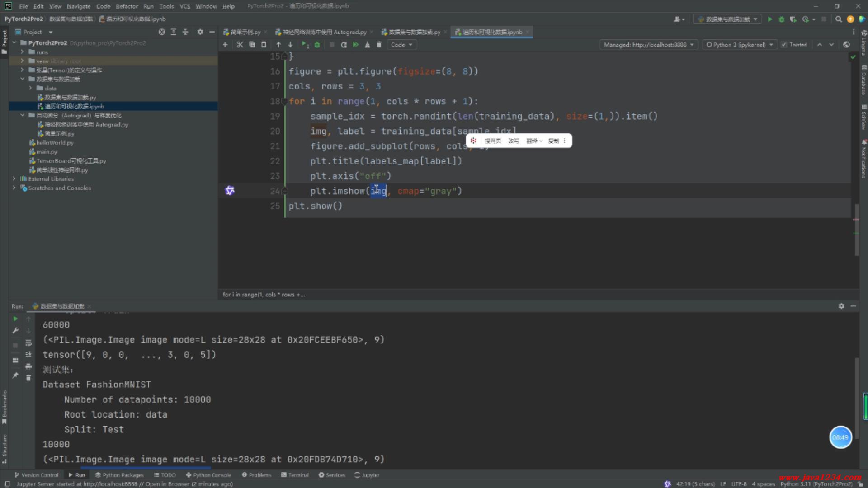Image resolution: width=868 pixels, height=488 pixels.
Task: Delete cell using trash icon
Action: [379, 45]
